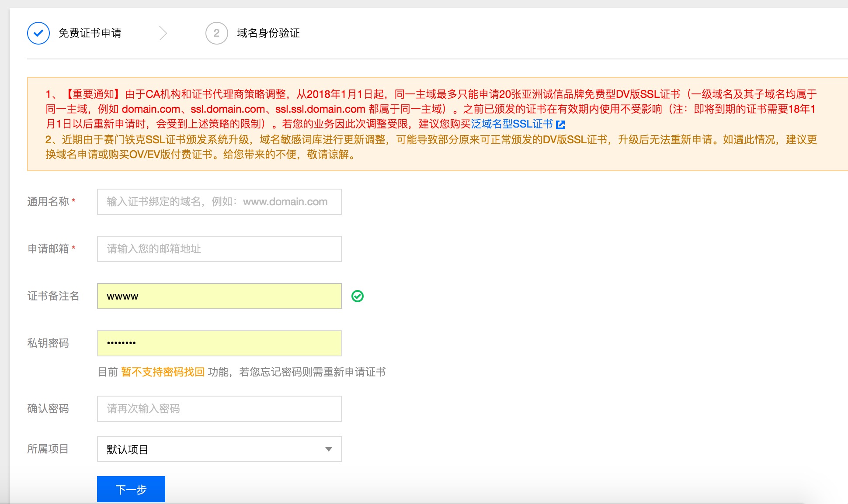The height and width of the screenshot is (504, 848).
Task: Open the 默认项目 project selector
Action: point(210,449)
